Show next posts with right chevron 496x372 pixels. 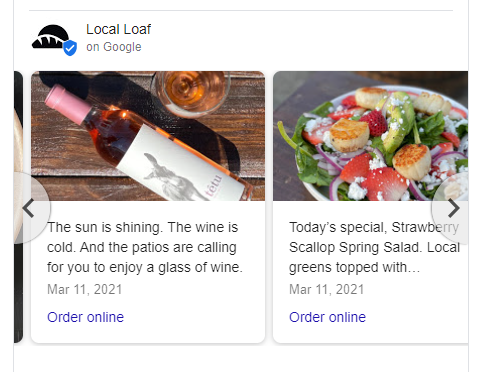[x=453, y=208]
